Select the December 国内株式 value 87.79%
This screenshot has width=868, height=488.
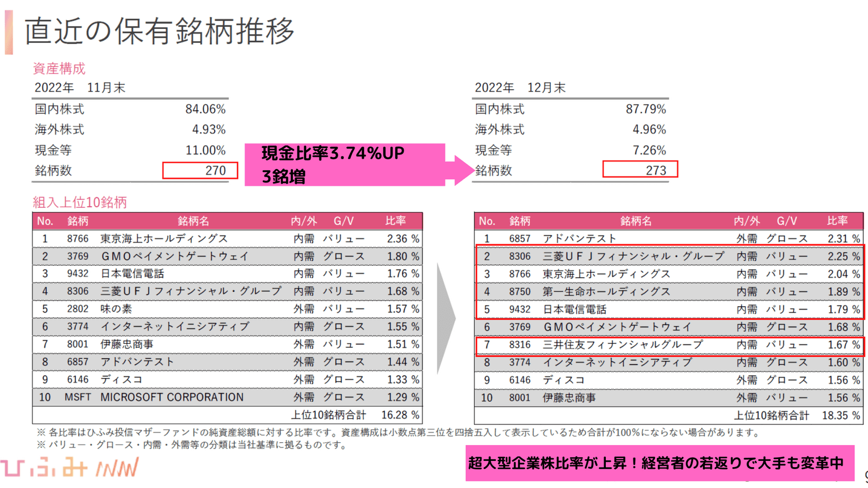pos(646,109)
